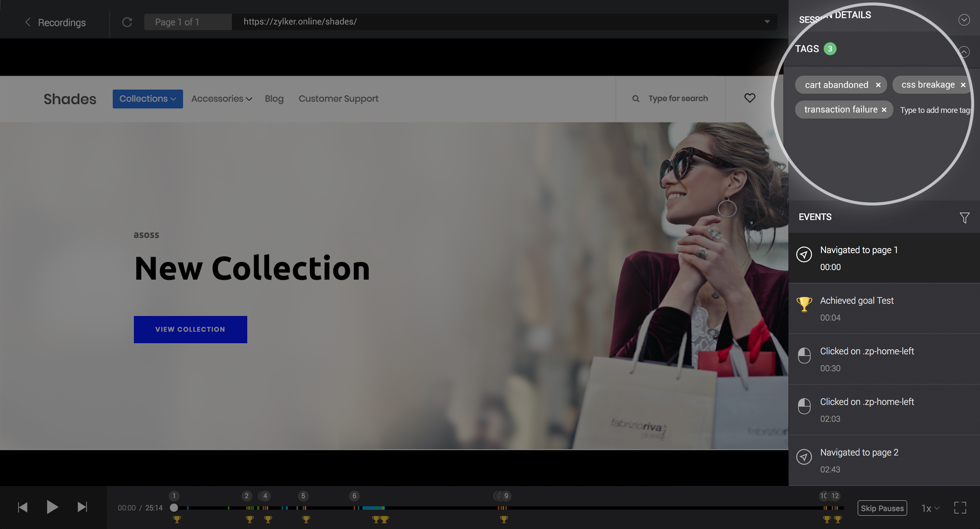Click the cursor icon for Clicked on .zp-home-left

[x=804, y=355]
